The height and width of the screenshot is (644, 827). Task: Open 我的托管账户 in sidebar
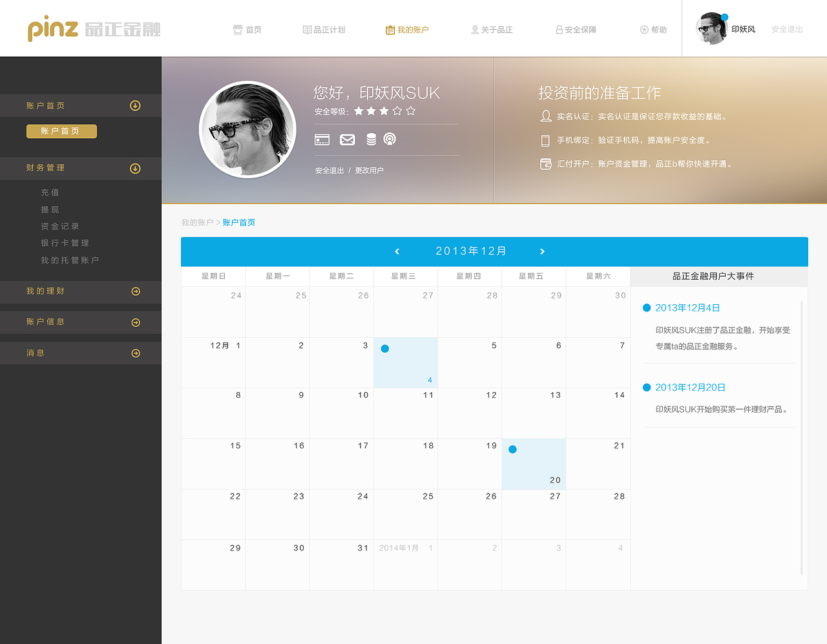tap(70, 260)
